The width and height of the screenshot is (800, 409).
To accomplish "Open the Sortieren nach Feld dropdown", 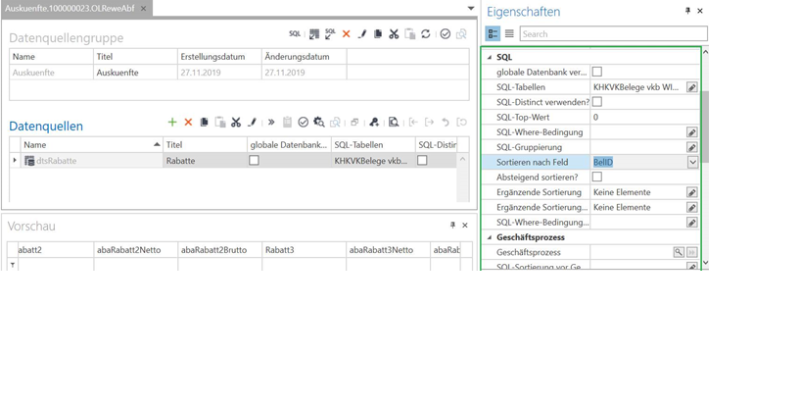I will pos(692,162).
